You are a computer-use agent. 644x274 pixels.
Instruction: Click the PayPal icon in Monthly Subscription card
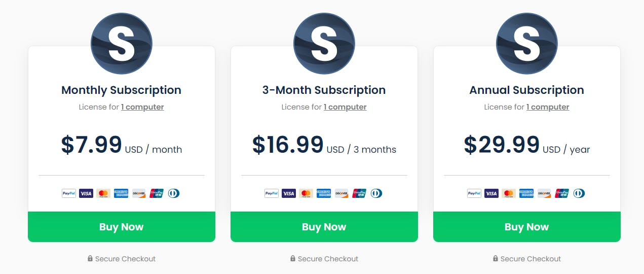[69, 193]
